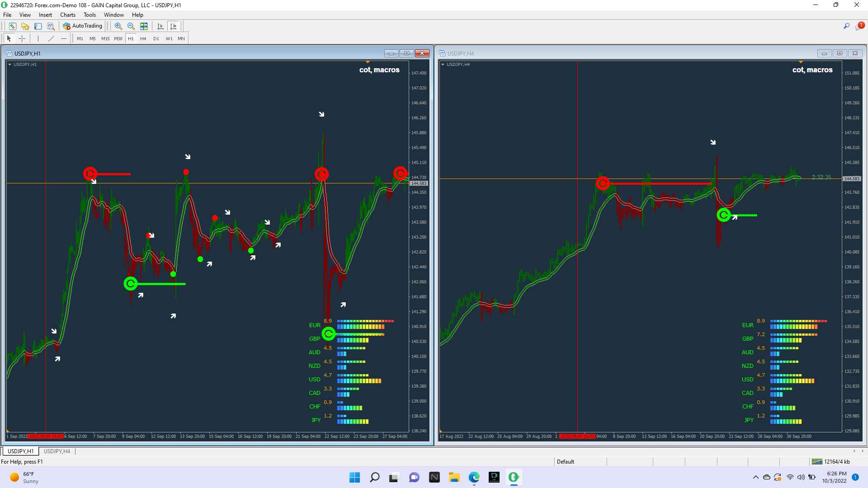
Task: Toggle the chart Auto Scroll button
Action: [x=160, y=26]
